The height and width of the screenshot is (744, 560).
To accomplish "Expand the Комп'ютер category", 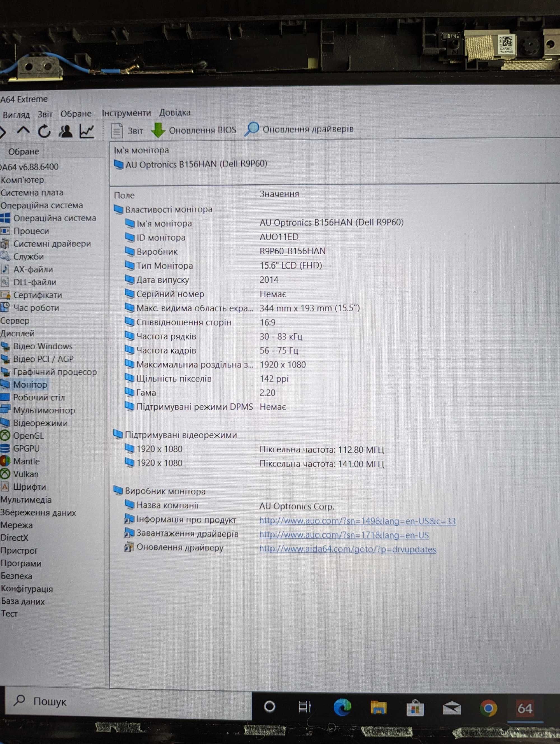I will (x=22, y=180).
